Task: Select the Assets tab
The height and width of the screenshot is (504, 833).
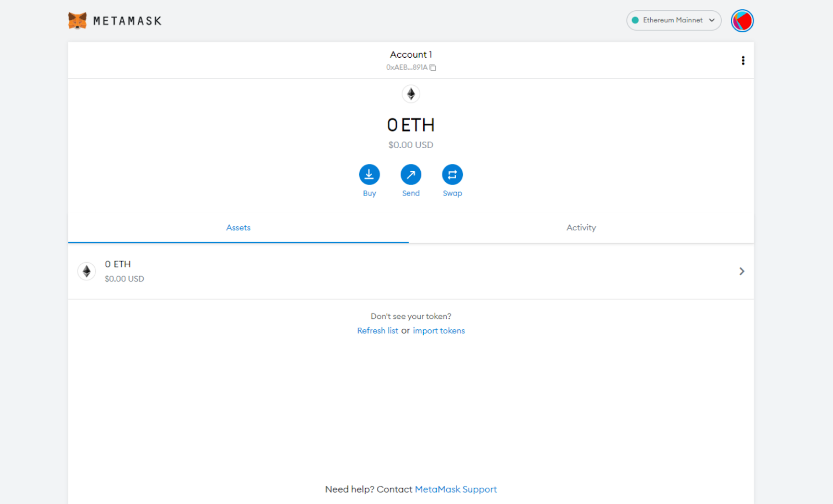Action: click(x=238, y=227)
